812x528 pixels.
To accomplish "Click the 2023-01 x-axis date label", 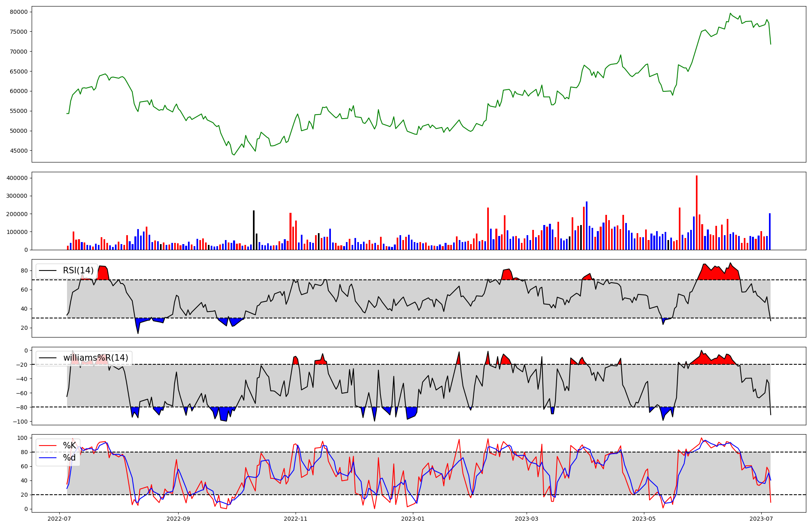I will pos(413,519).
